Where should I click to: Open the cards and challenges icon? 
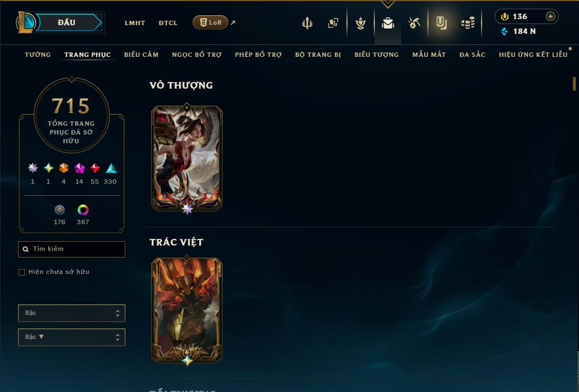[x=333, y=23]
